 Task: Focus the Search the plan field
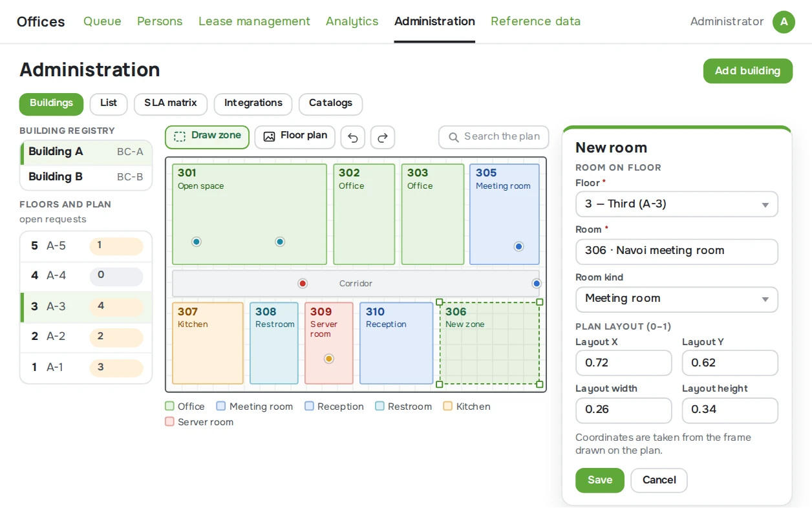click(x=494, y=137)
